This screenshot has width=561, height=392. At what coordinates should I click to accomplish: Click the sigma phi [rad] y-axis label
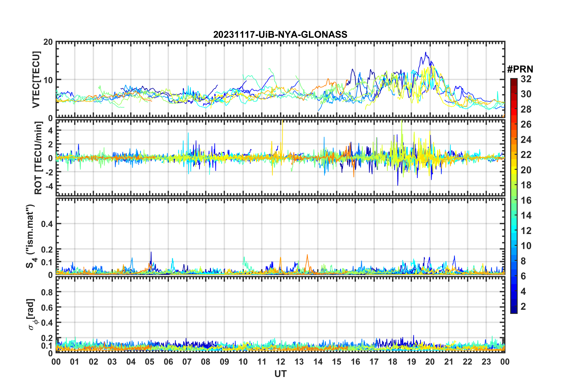32,314
